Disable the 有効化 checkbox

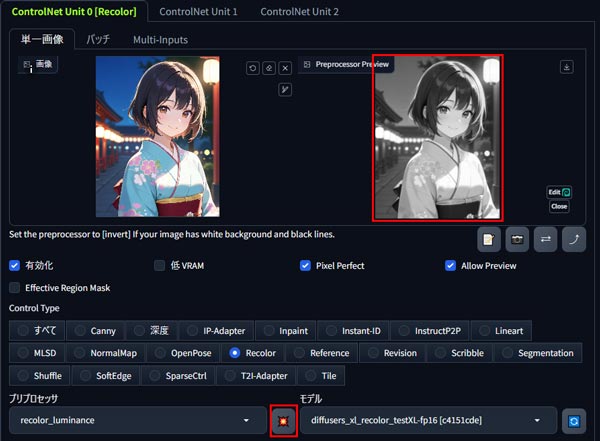pyautogui.click(x=15, y=265)
